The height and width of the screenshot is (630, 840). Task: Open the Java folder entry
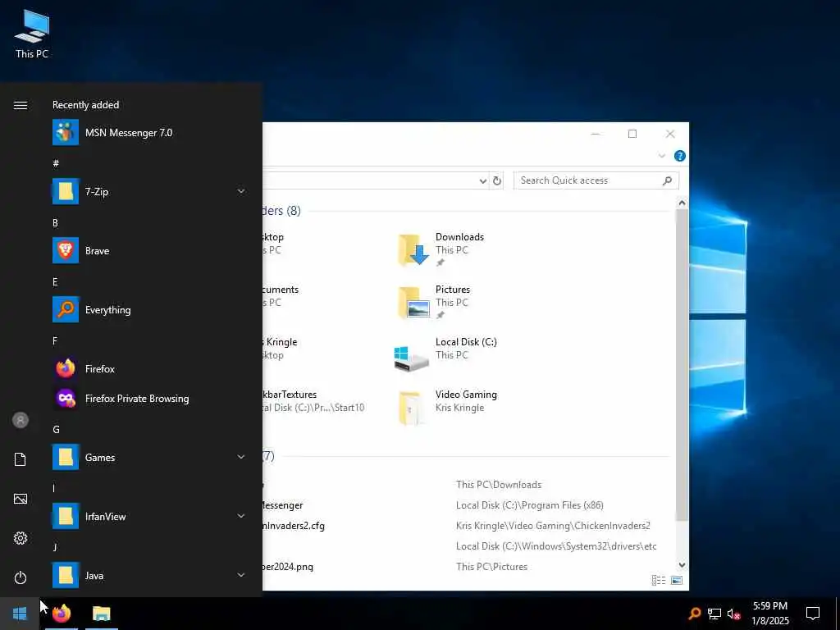tap(149, 575)
